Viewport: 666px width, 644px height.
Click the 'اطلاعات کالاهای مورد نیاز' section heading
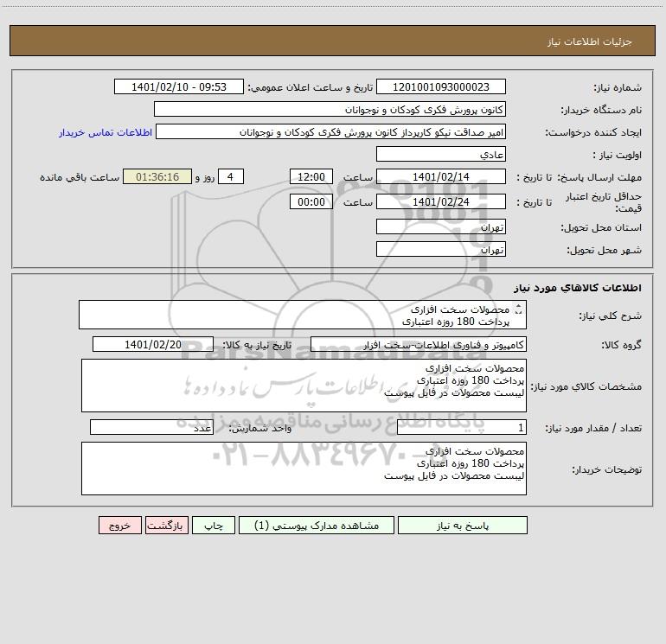(577, 288)
